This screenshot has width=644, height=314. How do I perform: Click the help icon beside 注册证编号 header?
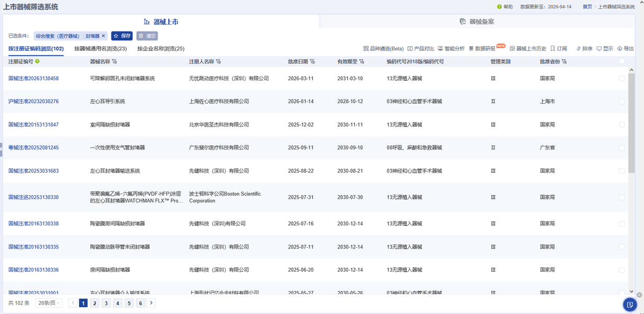(x=37, y=61)
